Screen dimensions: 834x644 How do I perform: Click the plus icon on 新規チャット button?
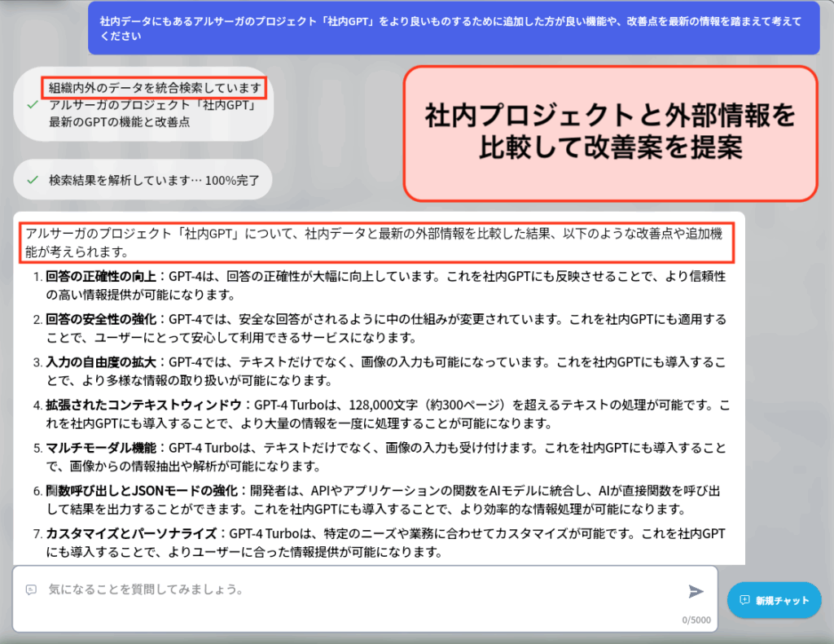744,600
